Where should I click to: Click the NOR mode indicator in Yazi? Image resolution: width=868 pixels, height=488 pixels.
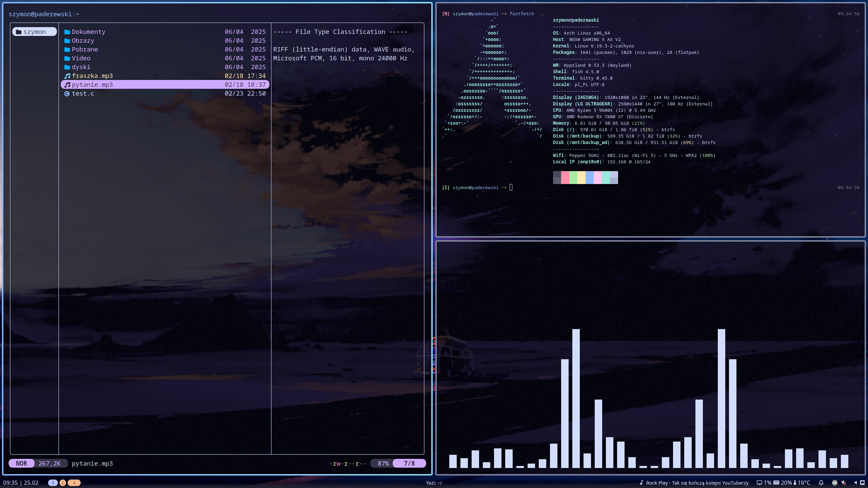(21, 463)
